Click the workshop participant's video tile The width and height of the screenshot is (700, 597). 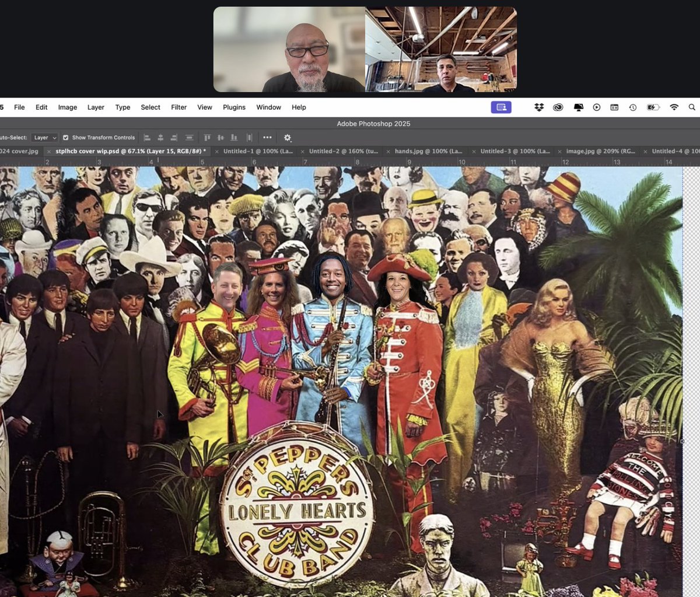click(441, 50)
